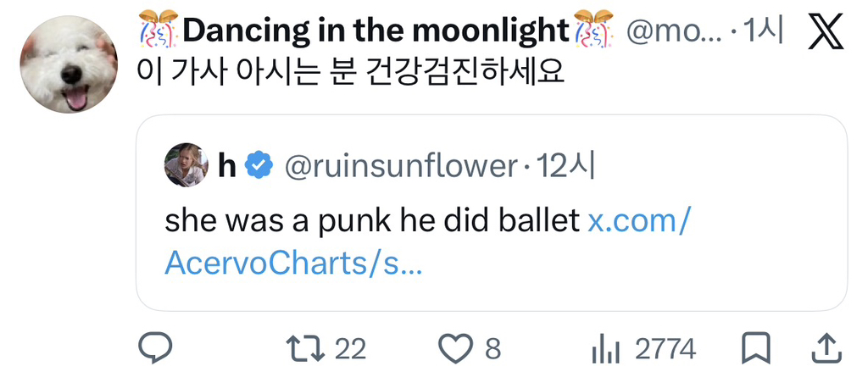Open the white dog profile avatar

tap(70, 64)
